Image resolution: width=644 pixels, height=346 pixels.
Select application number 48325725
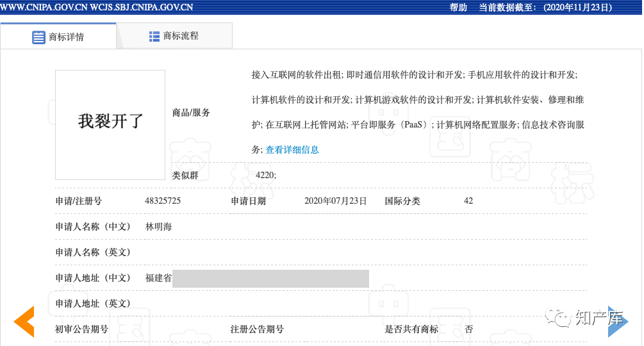(x=163, y=201)
